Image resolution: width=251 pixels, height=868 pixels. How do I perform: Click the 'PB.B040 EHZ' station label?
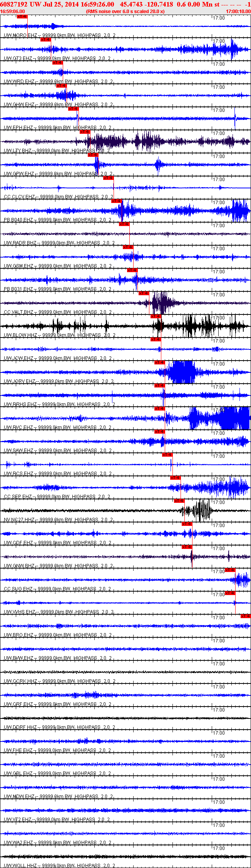click(x=18, y=220)
